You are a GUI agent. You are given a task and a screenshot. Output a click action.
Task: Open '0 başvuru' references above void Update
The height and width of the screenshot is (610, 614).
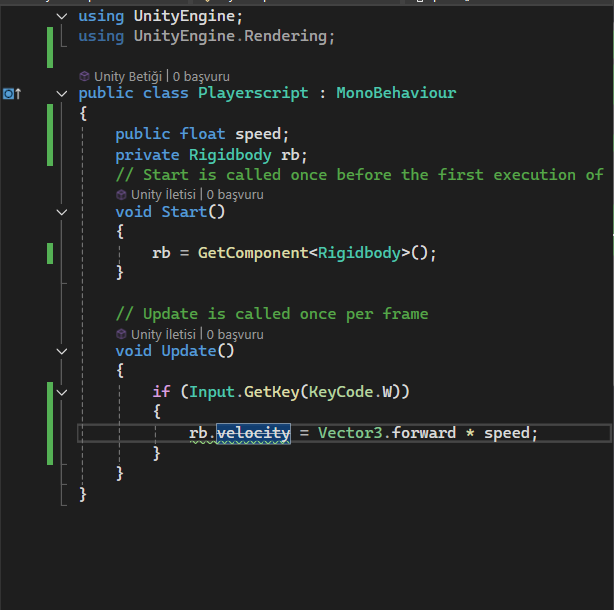[x=235, y=334]
